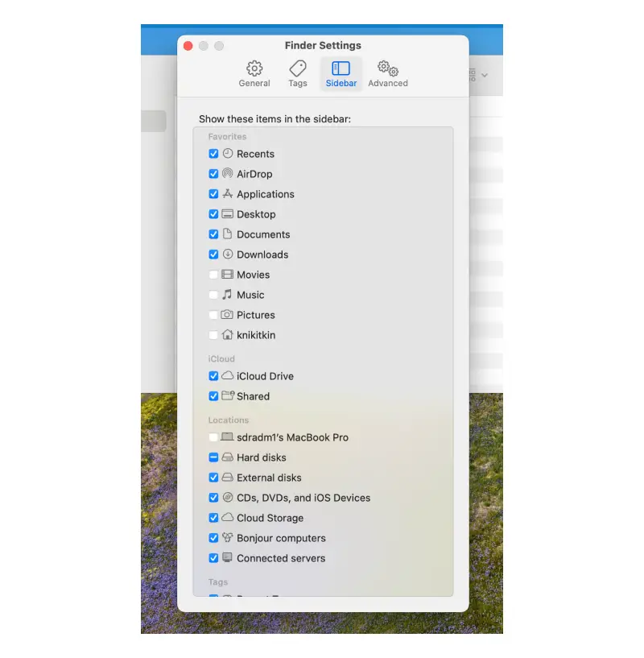This screenshot has width=644, height=658.
Task: Uncheck the Documents checkbox
Action: (213, 234)
